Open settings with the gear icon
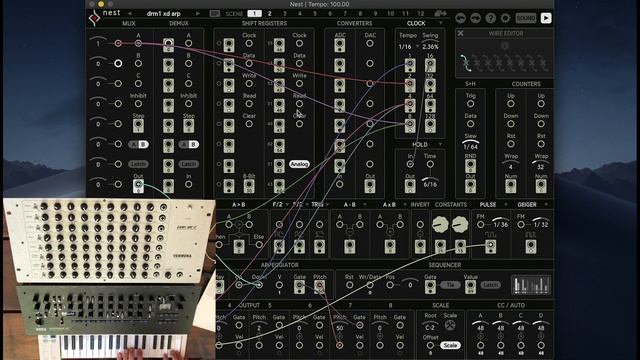Viewport: 640px width, 360px height. pyautogui.click(x=505, y=18)
